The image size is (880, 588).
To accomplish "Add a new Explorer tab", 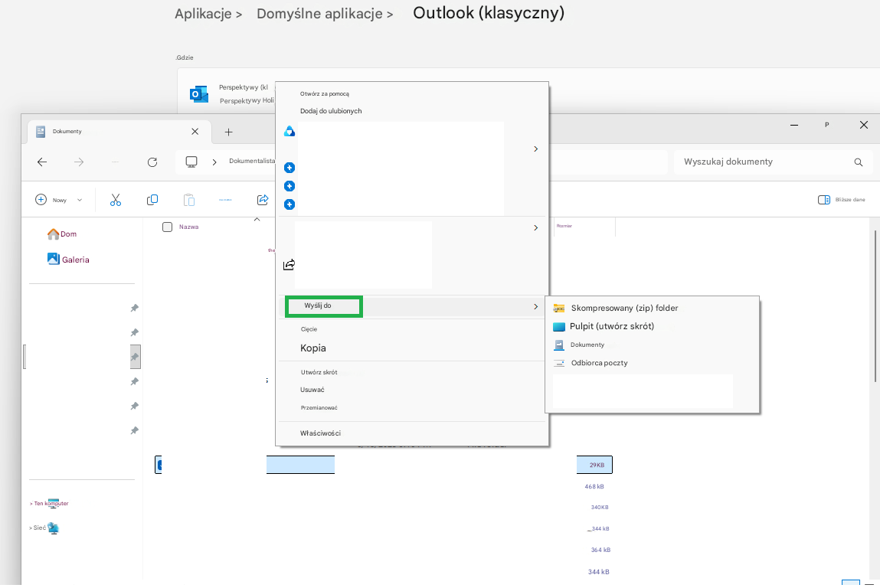I will point(228,132).
